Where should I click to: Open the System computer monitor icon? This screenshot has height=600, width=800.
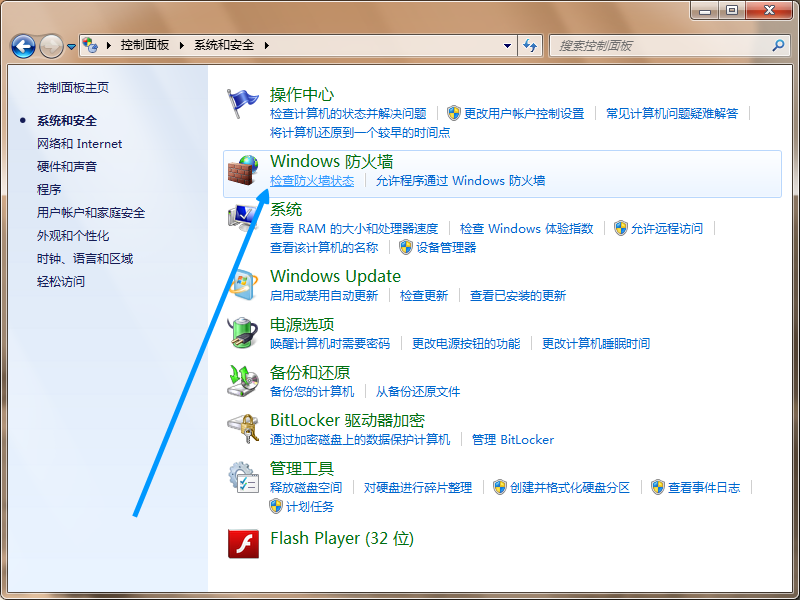(243, 218)
